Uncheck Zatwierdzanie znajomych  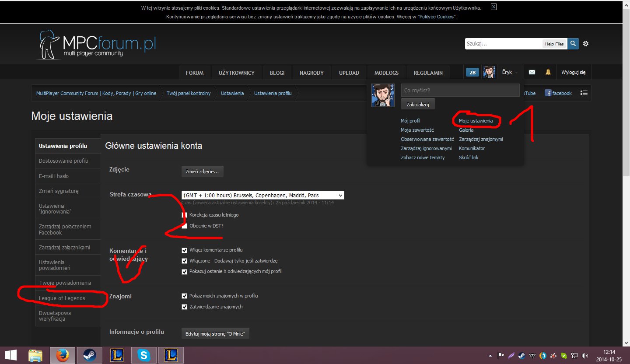pyautogui.click(x=184, y=307)
